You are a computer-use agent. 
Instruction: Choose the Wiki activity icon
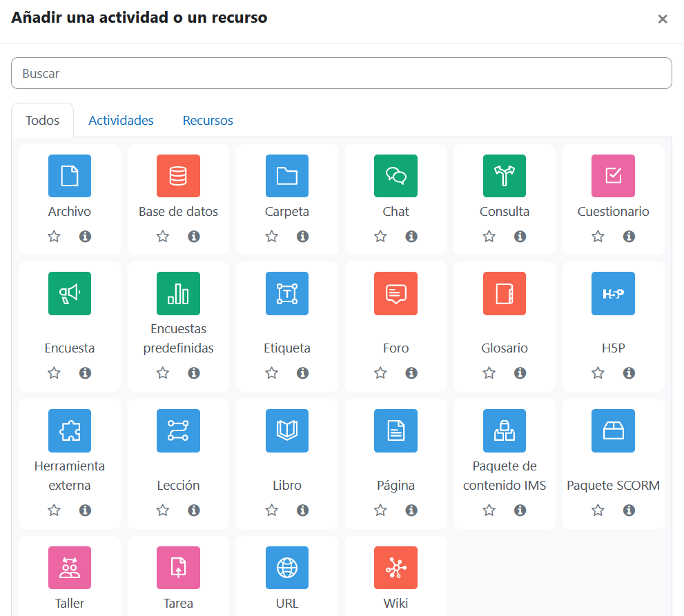395,568
